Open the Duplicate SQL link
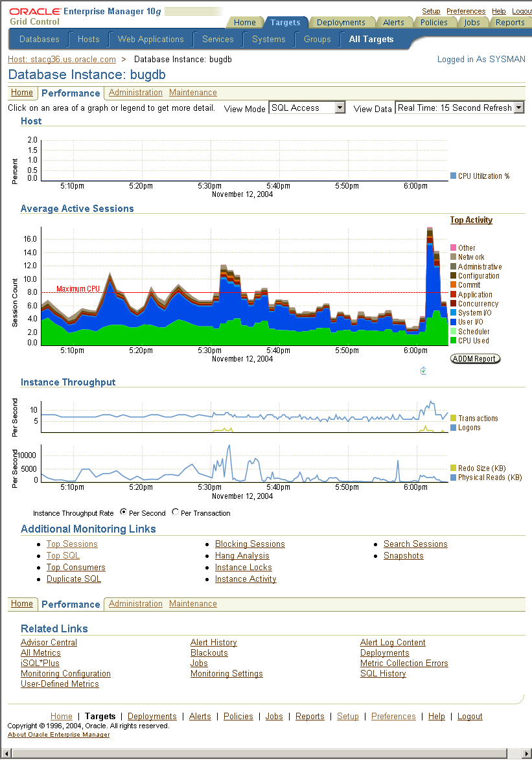 pyautogui.click(x=74, y=579)
